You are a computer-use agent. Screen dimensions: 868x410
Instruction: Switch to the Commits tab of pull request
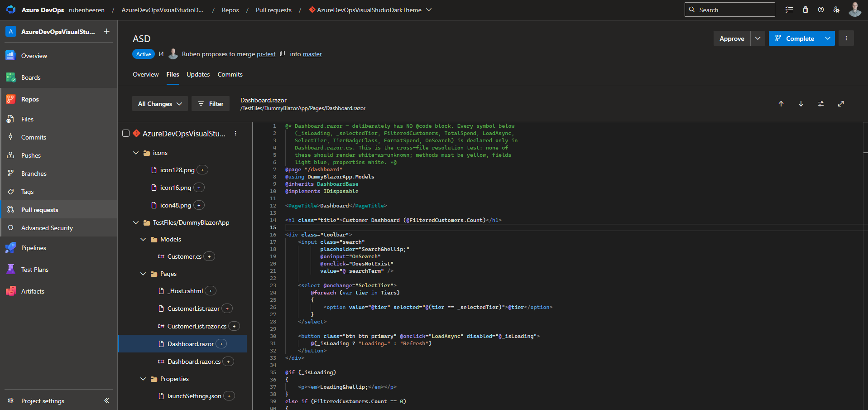coord(230,74)
